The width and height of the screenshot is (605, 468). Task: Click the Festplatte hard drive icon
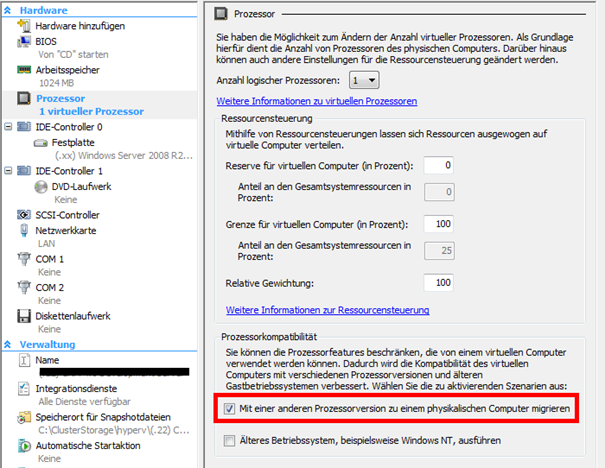[41, 143]
